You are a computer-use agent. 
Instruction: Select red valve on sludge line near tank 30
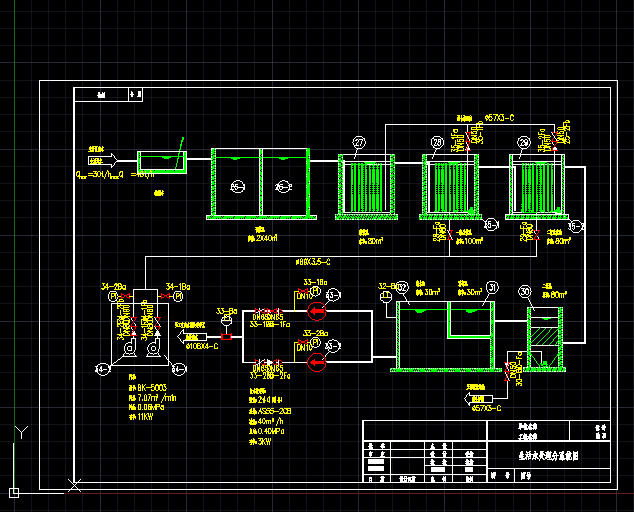click(x=507, y=372)
